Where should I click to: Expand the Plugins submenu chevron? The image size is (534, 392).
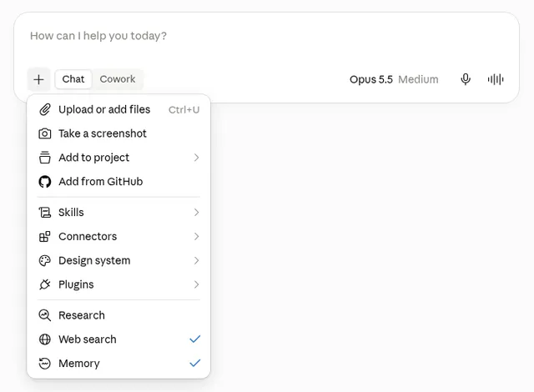(197, 284)
